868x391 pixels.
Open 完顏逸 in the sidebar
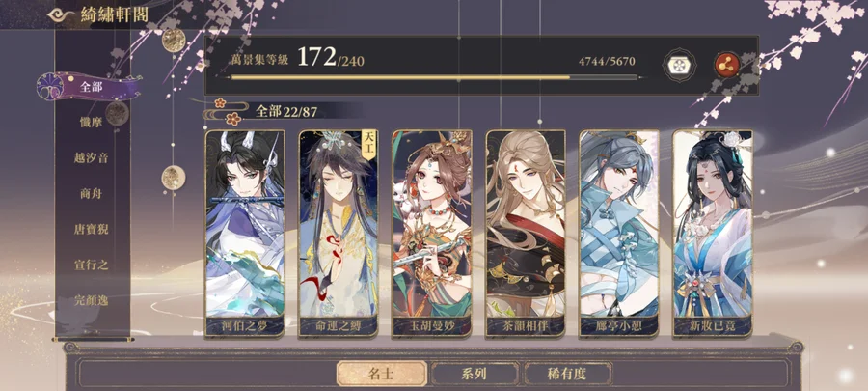pyautogui.click(x=91, y=300)
